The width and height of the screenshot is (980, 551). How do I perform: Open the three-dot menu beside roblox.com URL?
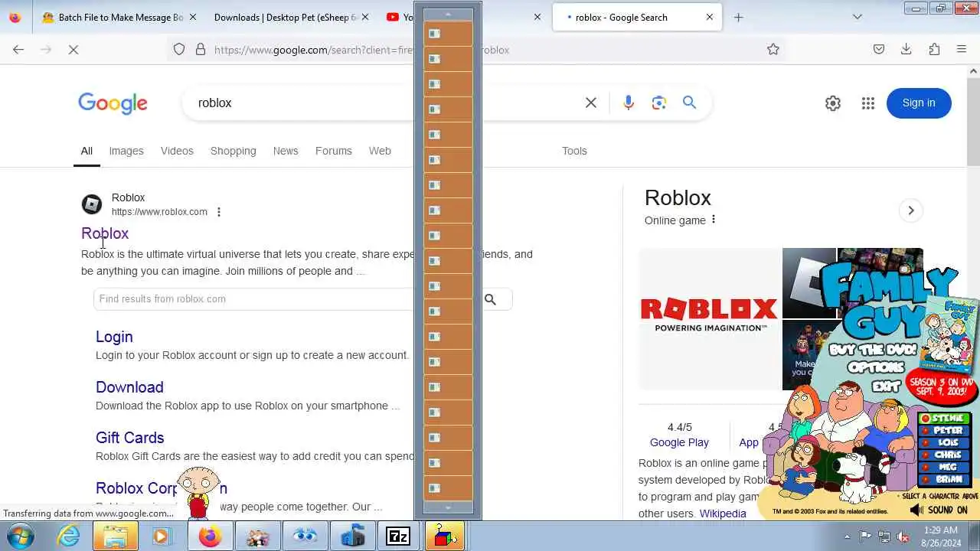tap(219, 212)
